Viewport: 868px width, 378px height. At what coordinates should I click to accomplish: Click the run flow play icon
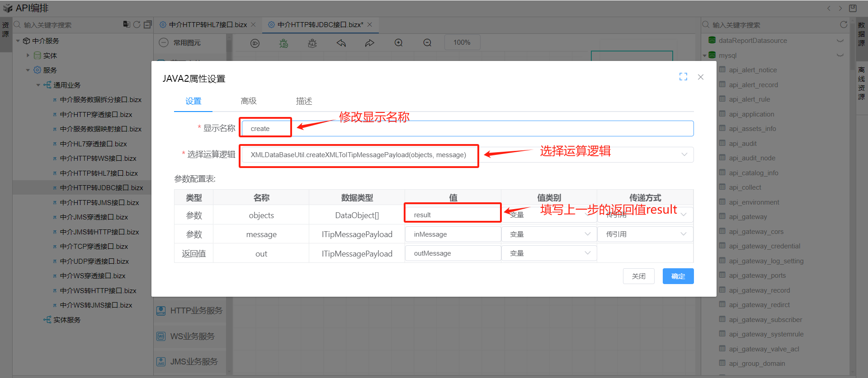point(255,43)
